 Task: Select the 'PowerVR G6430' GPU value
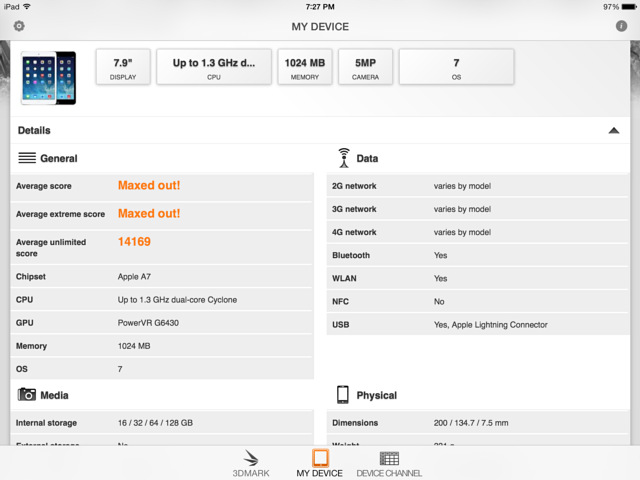point(148,323)
